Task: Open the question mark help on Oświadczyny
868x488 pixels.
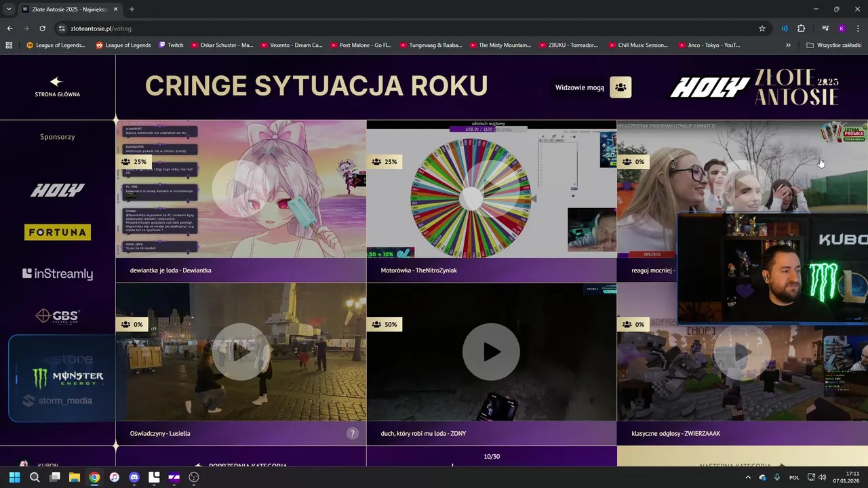Action: (x=352, y=433)
